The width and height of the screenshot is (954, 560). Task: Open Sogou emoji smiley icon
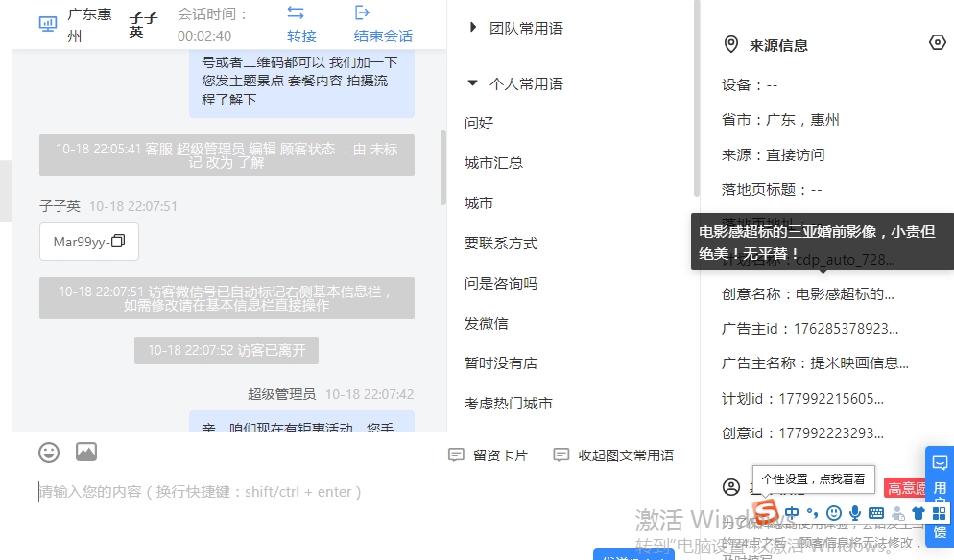pos(834,513)
